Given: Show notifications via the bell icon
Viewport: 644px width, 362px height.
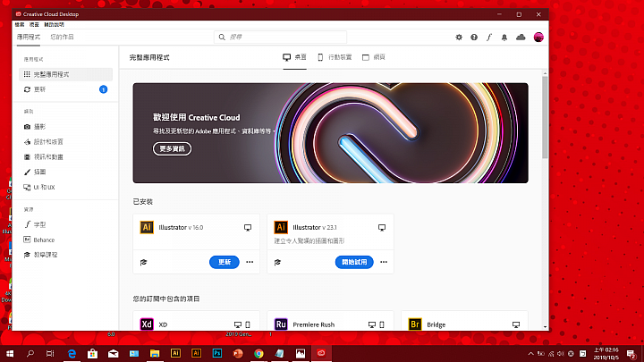Looking at the screenshot, I should 504,38.
